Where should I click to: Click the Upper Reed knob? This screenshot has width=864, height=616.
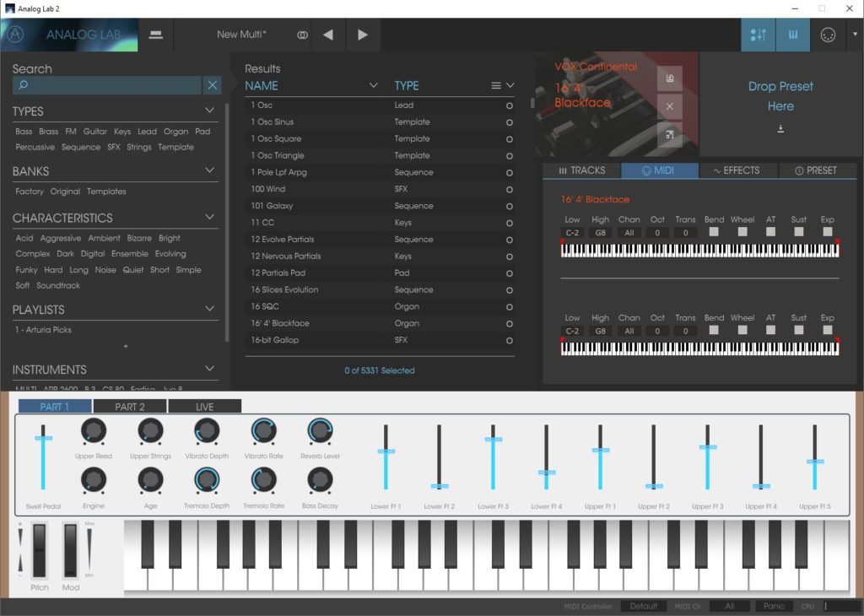point(94,431)
